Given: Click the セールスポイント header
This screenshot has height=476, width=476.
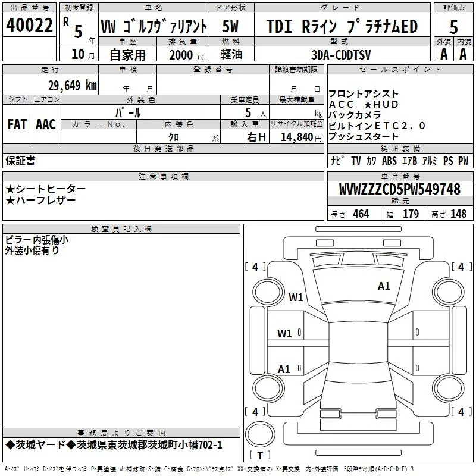Looking at the screenshot, I should [x=400, y=69].
